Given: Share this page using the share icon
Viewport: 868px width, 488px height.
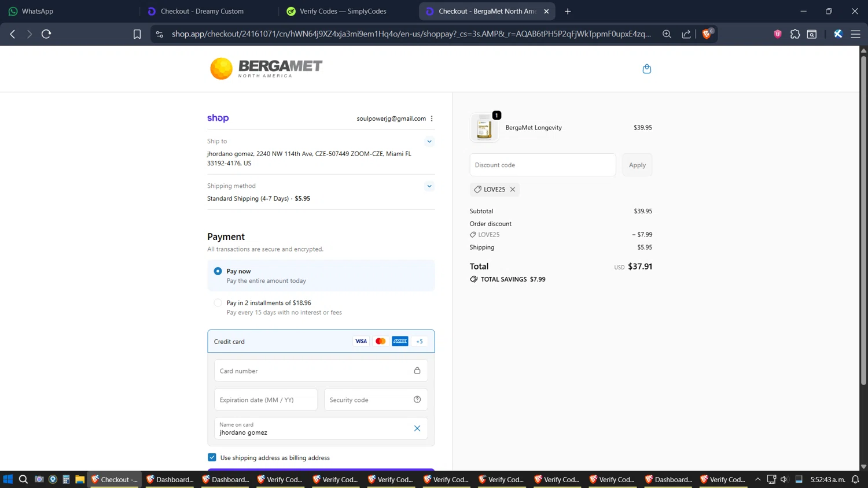Looking at the screenshot, I should tap(686, 34).
